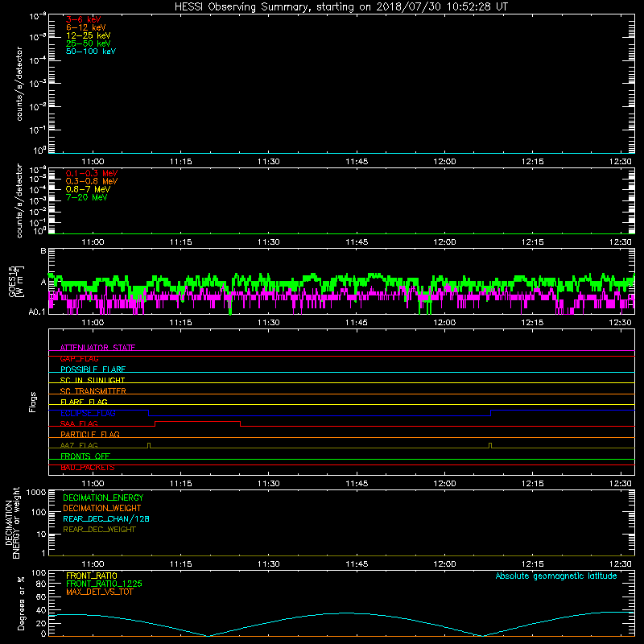Click the HESSI Observing Summary plot title
The width and height of the screenshot is (644, 644).
point(341,6)
